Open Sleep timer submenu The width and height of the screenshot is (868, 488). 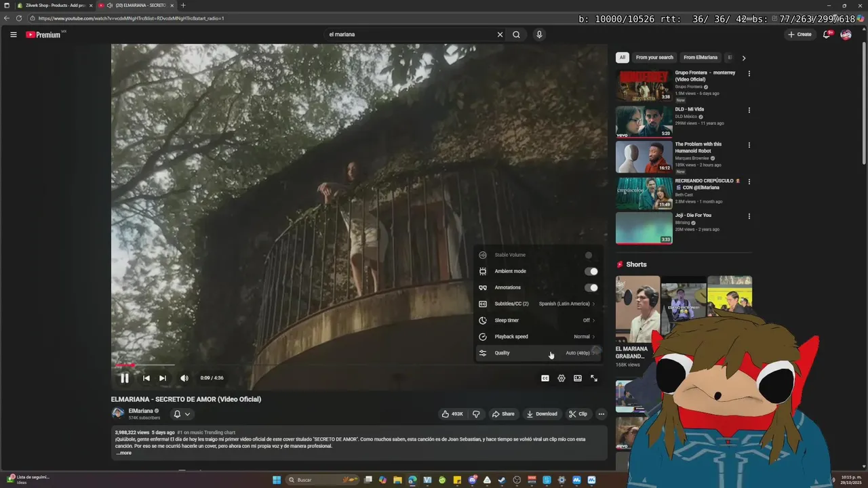coord(538,320)
